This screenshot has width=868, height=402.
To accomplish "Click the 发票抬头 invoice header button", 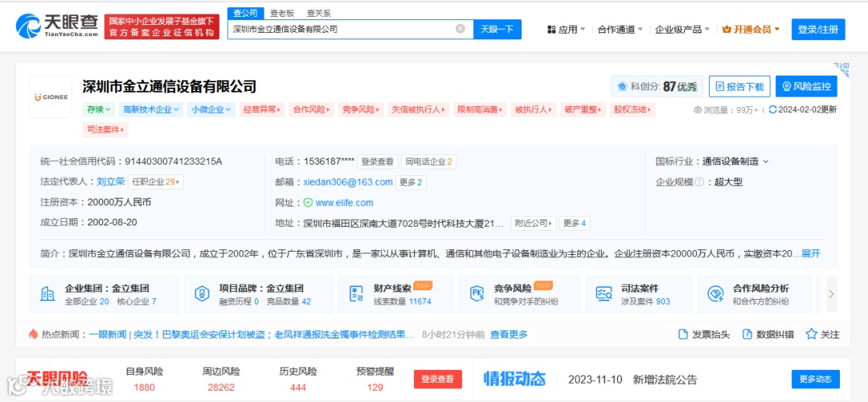I will click(x=704, y=334).
